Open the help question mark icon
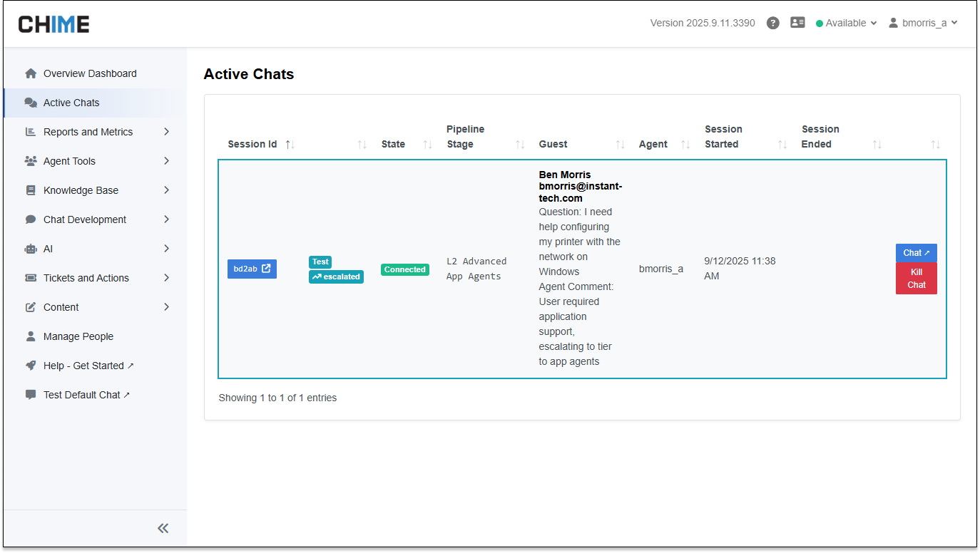Screen dimensions: 980x553 [x=772, y=23]
